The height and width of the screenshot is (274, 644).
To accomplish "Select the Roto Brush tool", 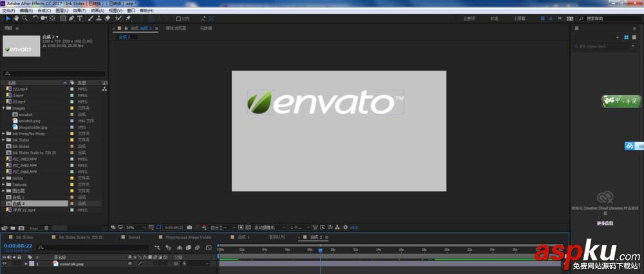I will (118, 19).
